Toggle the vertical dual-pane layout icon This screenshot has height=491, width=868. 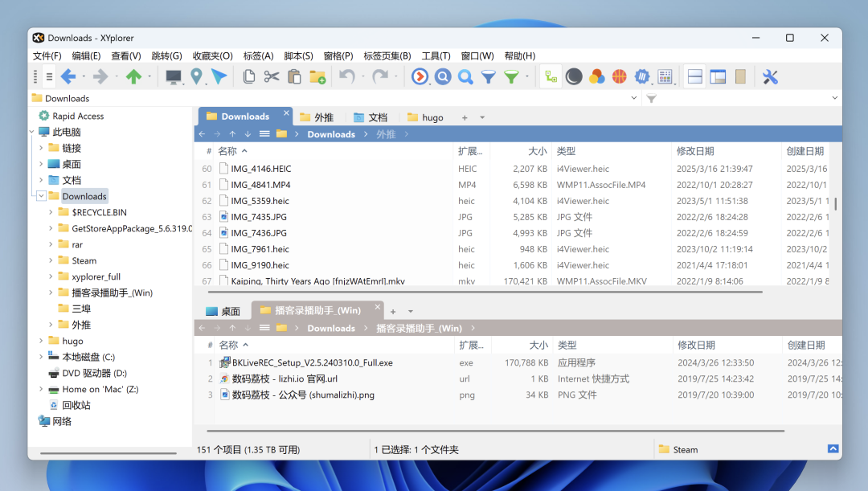pyautogui.click(x=718, y=76)
